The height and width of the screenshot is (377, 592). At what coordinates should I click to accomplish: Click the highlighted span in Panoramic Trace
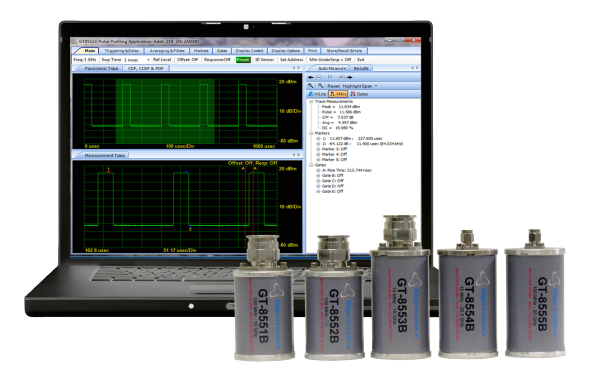(165, 111)
